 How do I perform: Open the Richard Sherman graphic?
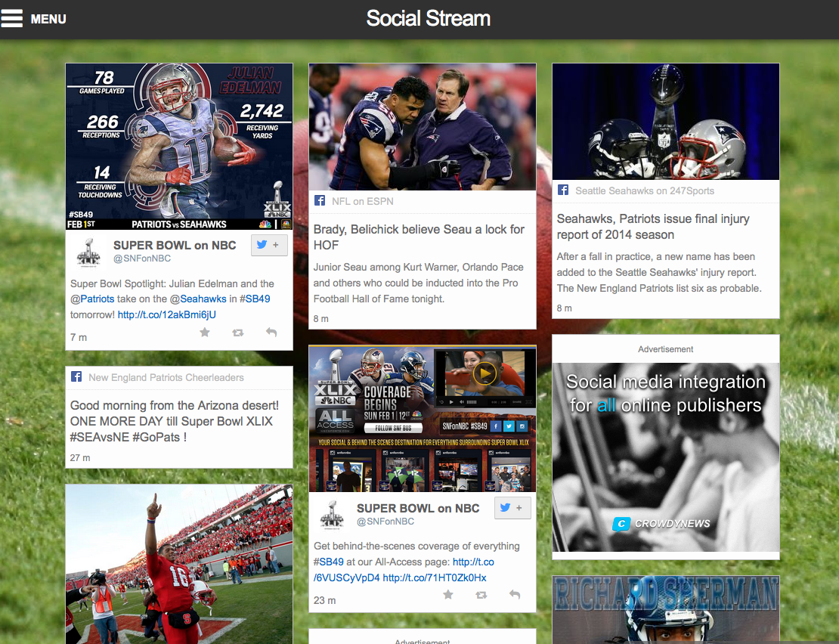click(666, 610)
